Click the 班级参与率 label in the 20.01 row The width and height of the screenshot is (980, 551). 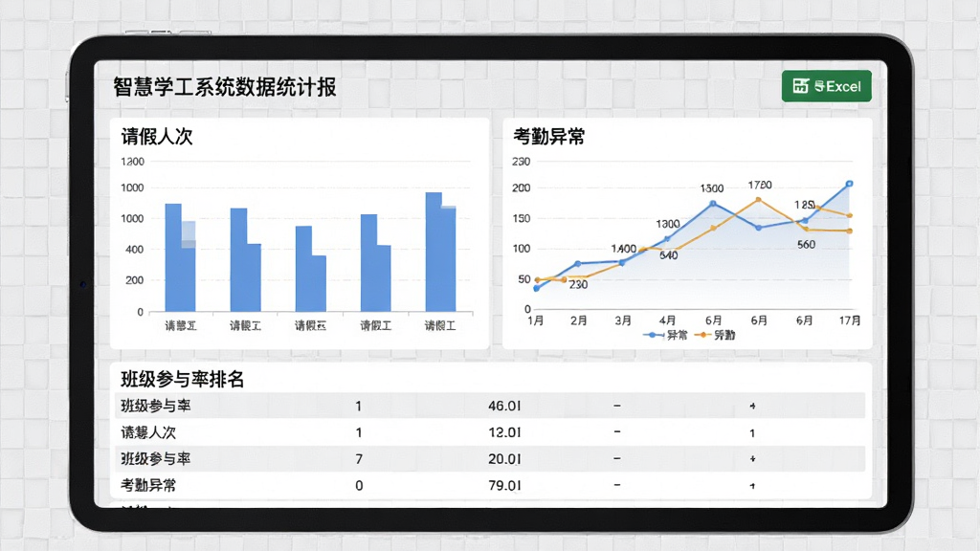click(156, 459)
